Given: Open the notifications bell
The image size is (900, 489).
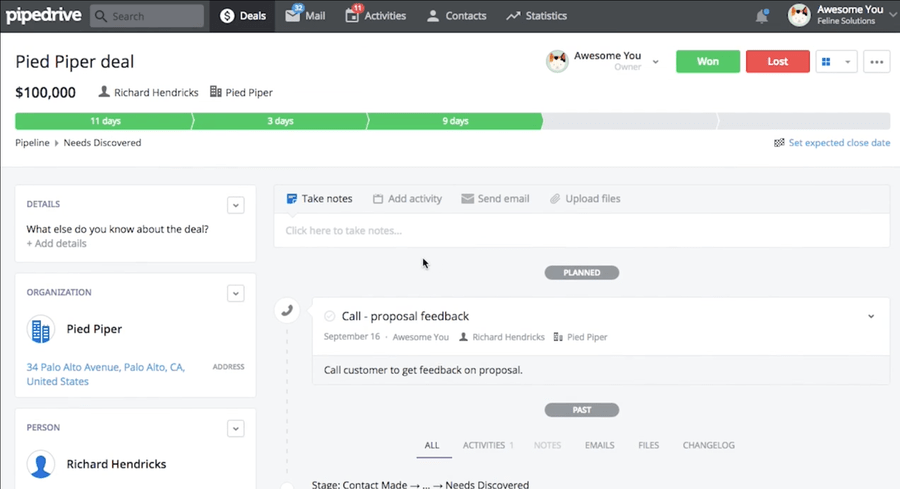Looking at the screenshot, I should pos(762,16).
